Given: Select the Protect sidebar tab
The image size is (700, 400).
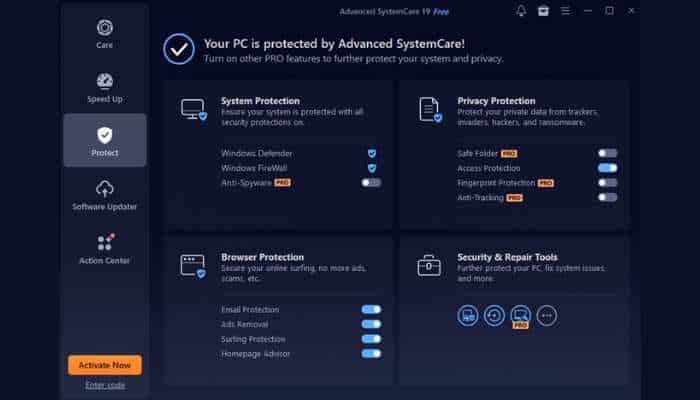Looking at the screenshot, I should pos(104,140).
